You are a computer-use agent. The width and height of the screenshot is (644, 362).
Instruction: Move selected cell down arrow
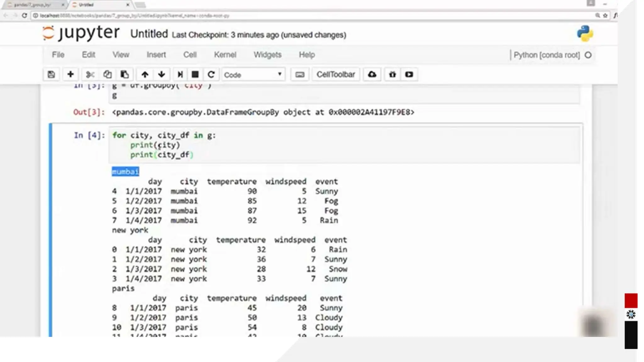(162, 74)
